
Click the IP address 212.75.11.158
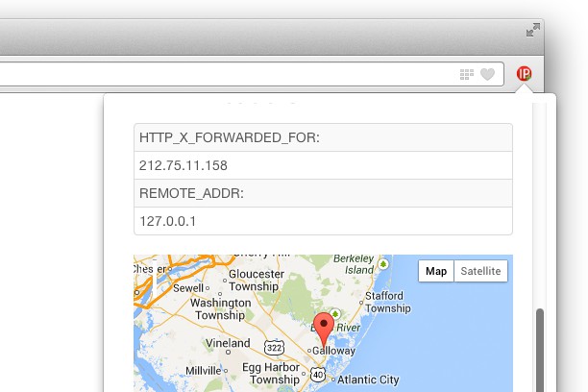(184, 165)
